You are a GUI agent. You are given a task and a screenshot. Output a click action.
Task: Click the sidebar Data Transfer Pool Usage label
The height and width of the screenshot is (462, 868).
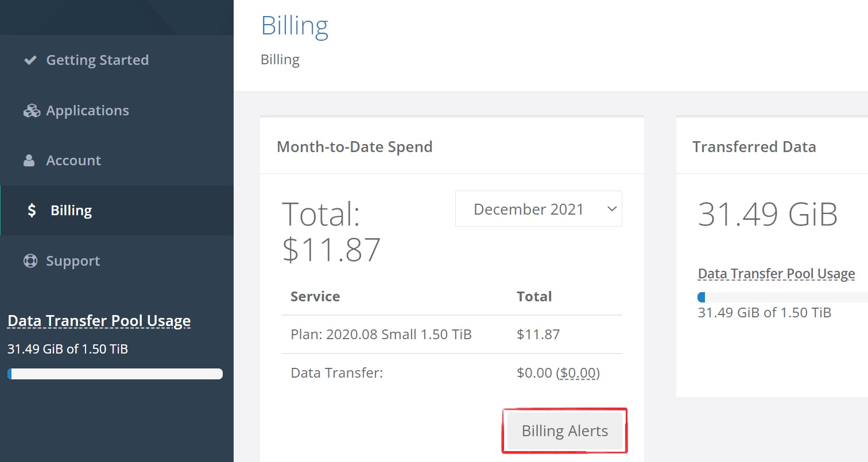(x=99, y=321)
